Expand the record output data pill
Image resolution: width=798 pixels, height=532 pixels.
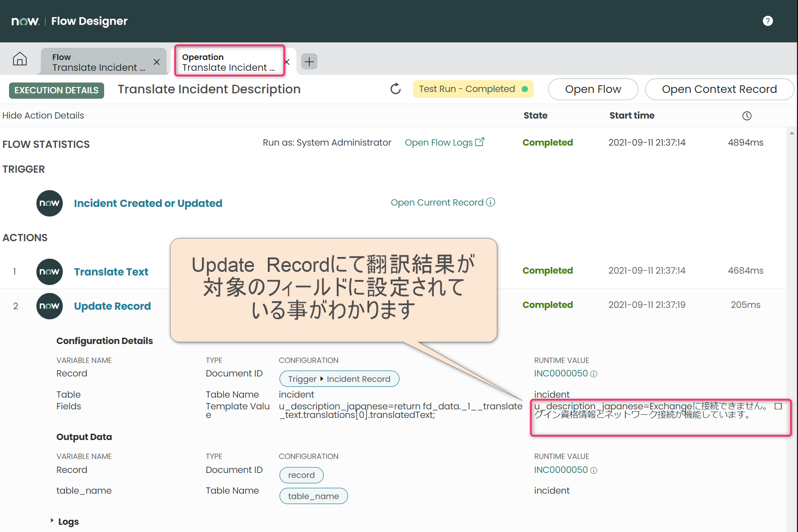tap(301, 475)
